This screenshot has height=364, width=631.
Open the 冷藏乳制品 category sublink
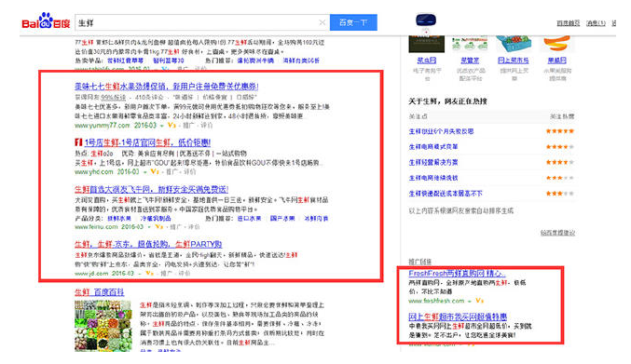click(156, 218)
